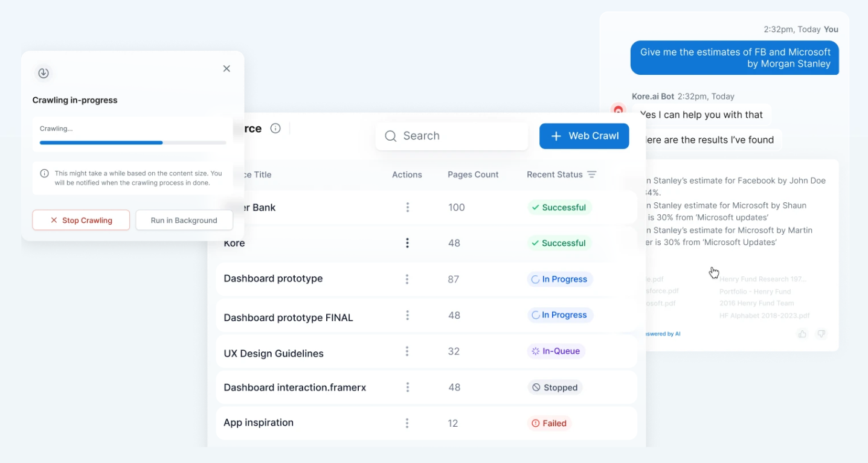This screenshot has width=868, height=463.
Task: Click In Progress badge for Dashboard prototype
Action: click(560, 279)
